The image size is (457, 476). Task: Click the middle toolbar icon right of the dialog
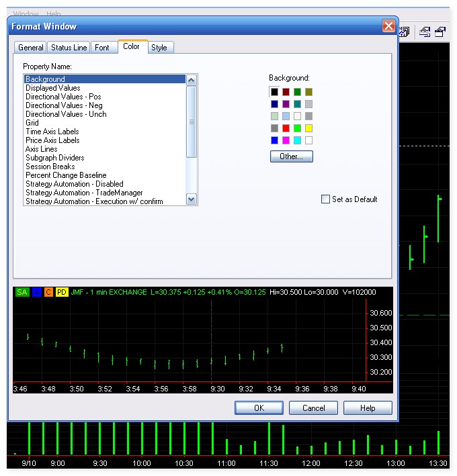click(425, 32)
